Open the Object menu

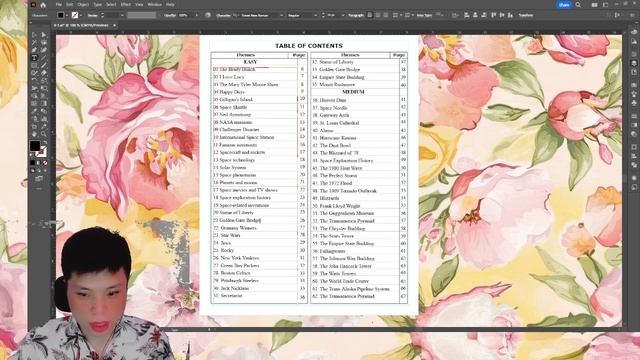pyautogui.click(x=83, y=5)
